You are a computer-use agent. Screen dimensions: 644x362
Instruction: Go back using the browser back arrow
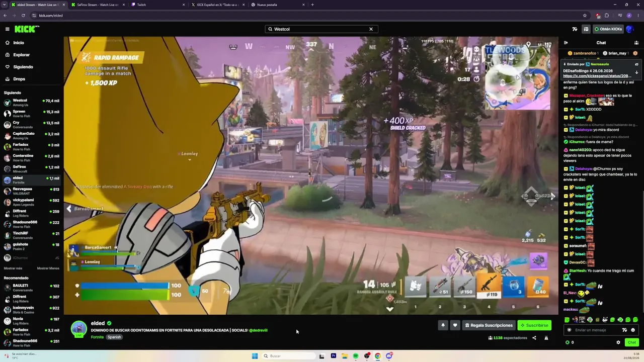pyautogui.click(x=5, y=16)
